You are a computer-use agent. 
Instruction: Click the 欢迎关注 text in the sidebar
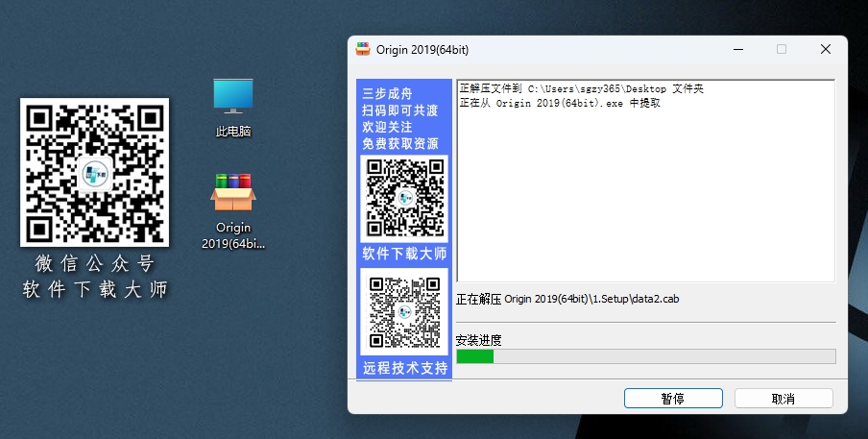388,127
